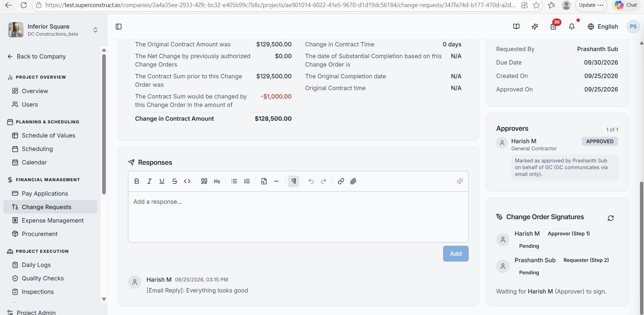Viewport: 644px width, 315px height.
Task: Click the browser Update button
Action: click(591, 5)
